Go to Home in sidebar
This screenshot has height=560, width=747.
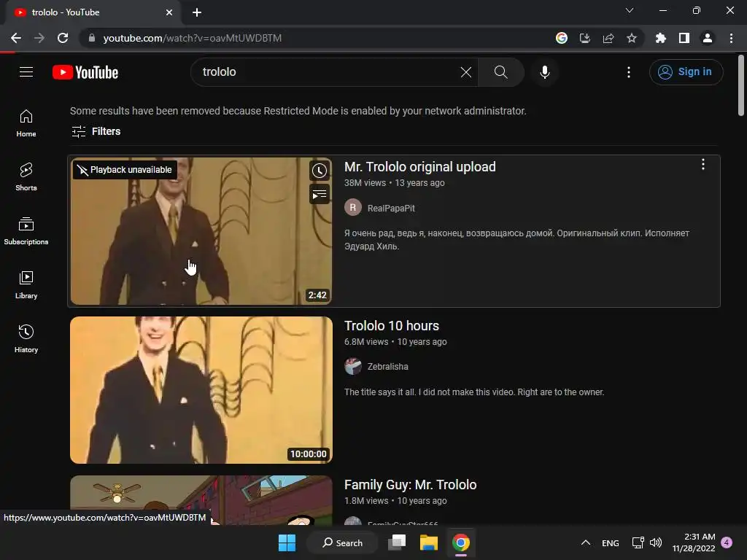click(x=26, y=123)
